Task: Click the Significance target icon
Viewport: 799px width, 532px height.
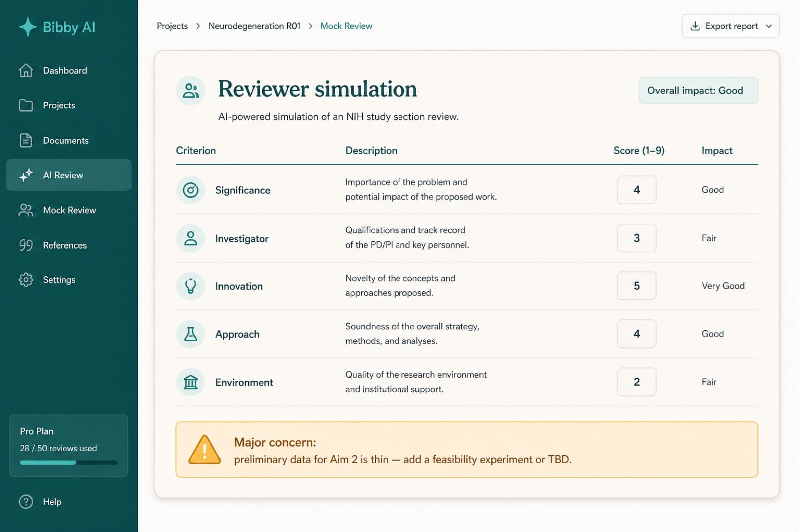Action: coord(190,190)
